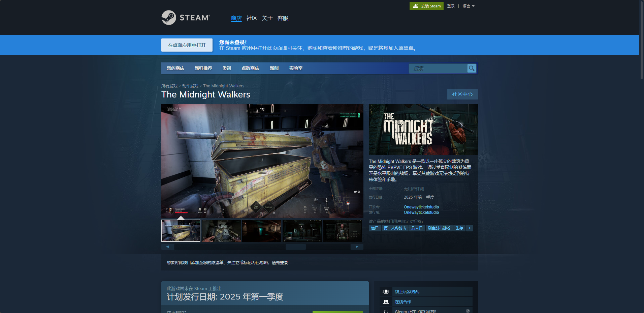Click the 登录 login link at top
The height and width of the screenshot is (313, 644).
(x=451, y=6)
